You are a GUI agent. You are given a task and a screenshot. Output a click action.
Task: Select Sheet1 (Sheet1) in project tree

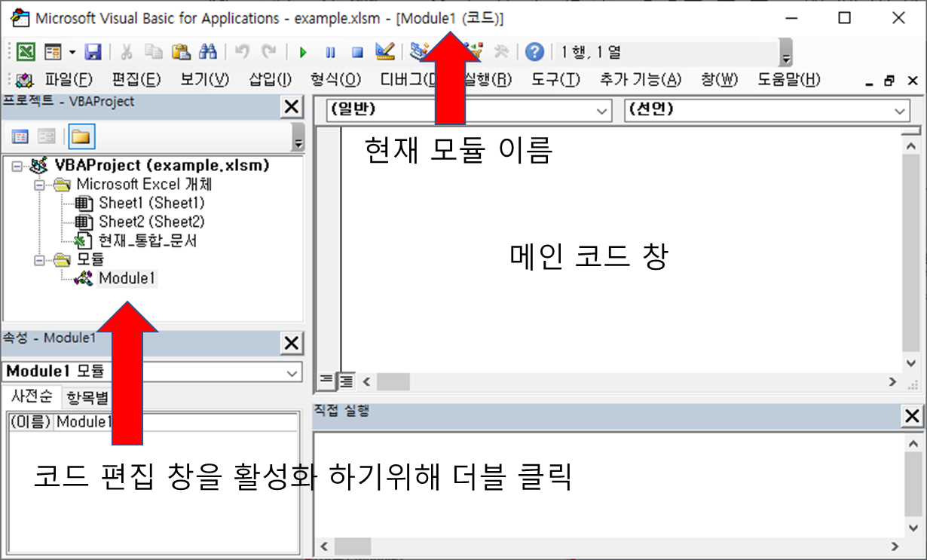pos(151,203)
